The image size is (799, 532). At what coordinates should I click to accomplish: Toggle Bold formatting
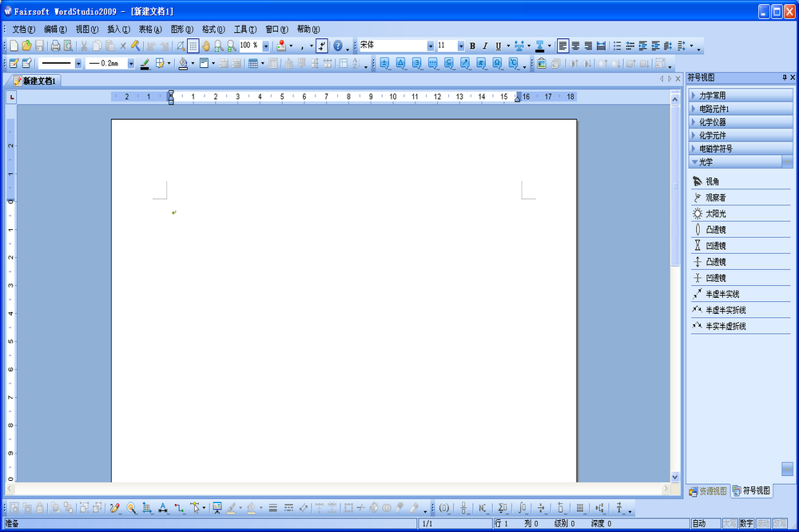click(x=472, y=46)
